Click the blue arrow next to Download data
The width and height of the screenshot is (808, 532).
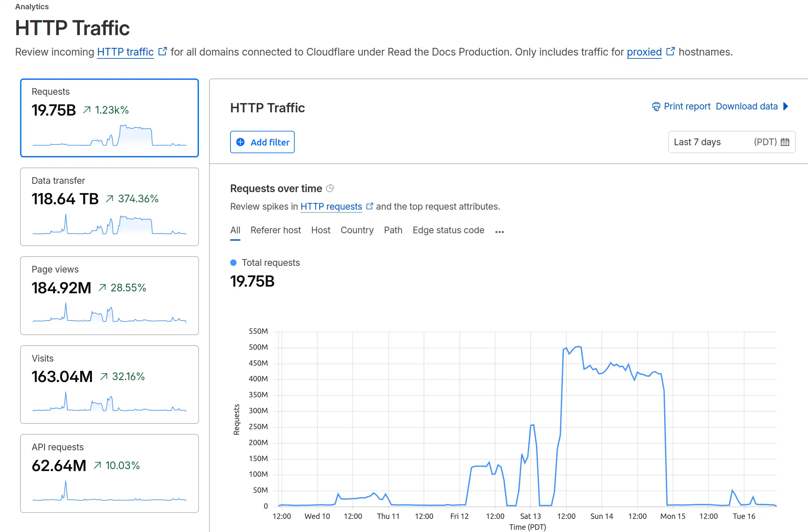coord(786,107)
